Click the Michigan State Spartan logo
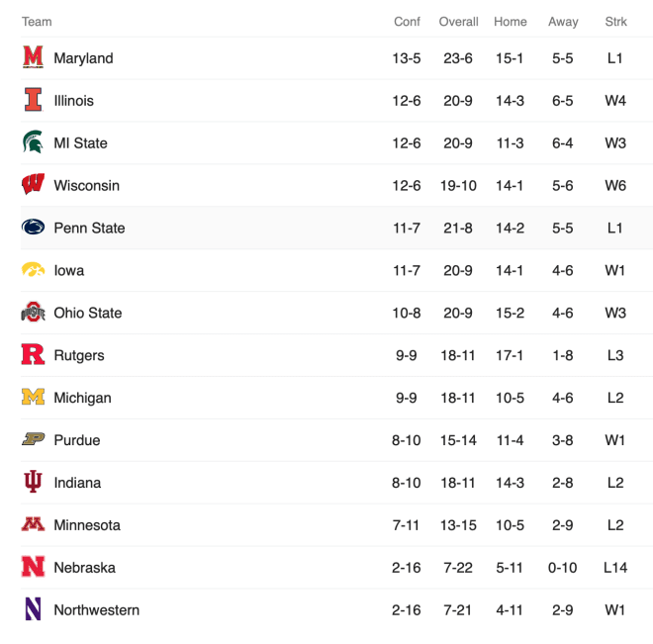 tap(33, 141)
